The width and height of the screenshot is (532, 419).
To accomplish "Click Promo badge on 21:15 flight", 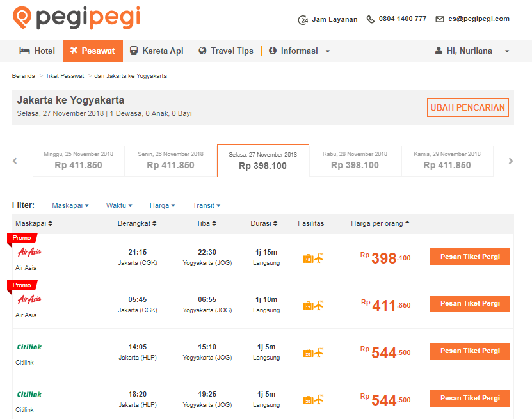I will click(x=22, y=238).
